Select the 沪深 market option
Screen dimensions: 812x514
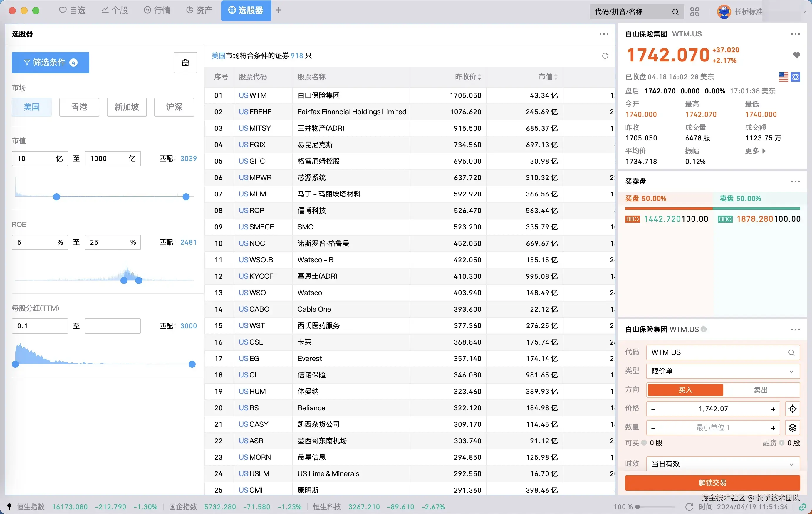click(174, 107)
